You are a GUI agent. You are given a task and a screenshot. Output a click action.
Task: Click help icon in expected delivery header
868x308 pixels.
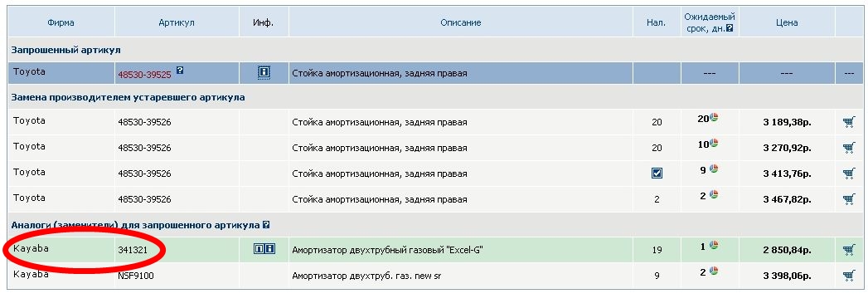(730, 28)
